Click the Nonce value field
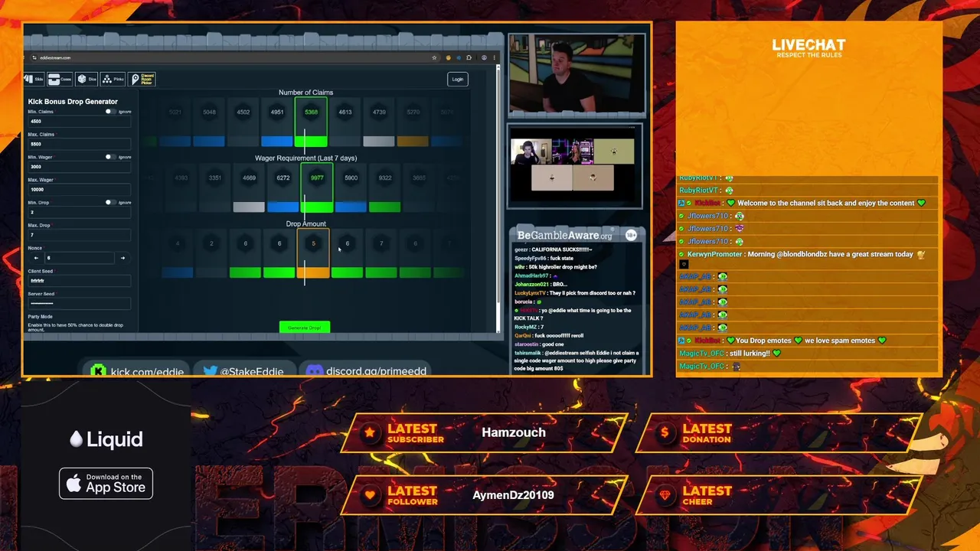The image size is (980, 551). coord(79,258)
